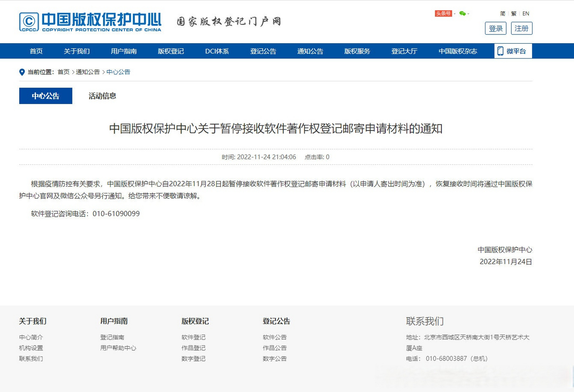
Task: Expand the WeChat dropdown arrow
Action: (x=468, y=14)
